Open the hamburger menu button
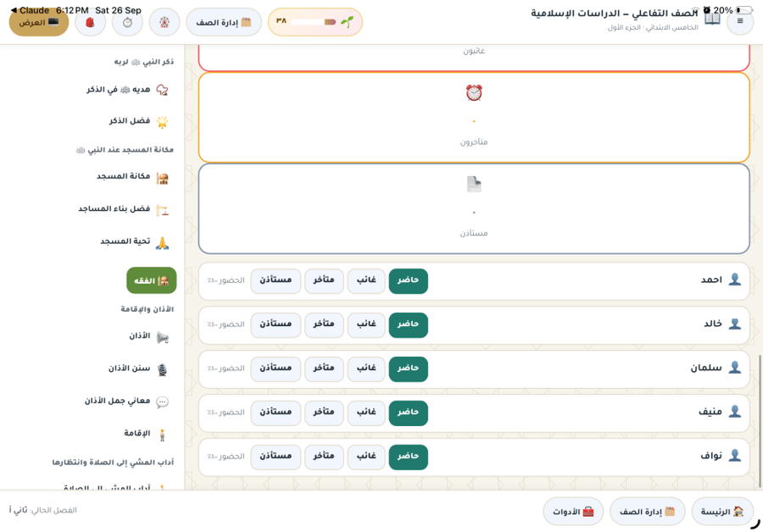763x532 pixels. [x=739, y=21]
